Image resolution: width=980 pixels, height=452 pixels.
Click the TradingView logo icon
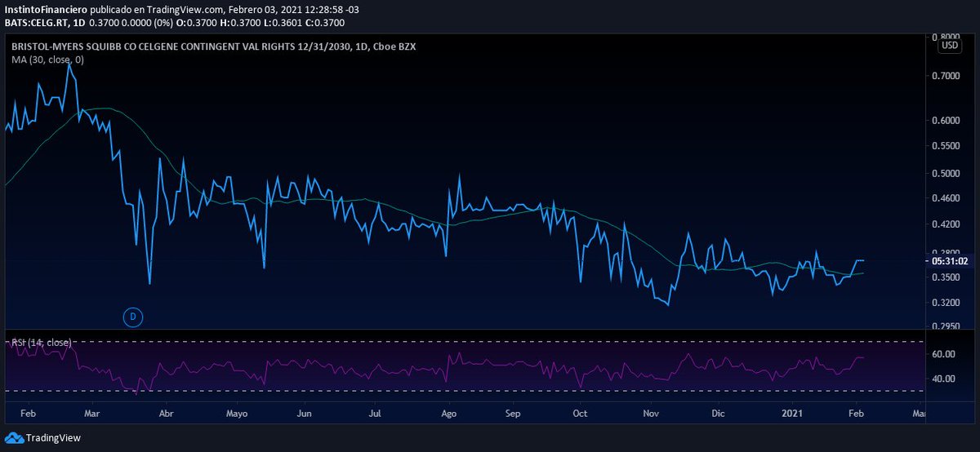15,438
